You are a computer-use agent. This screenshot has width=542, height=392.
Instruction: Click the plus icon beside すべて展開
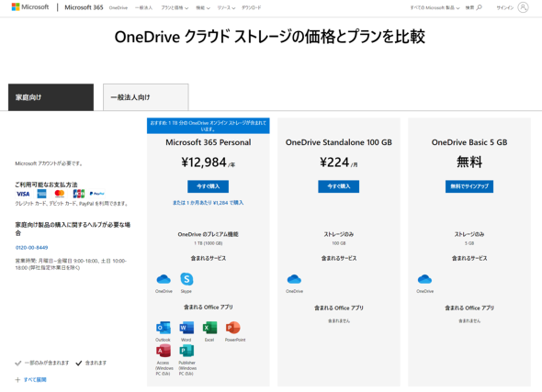coord(17,379)
